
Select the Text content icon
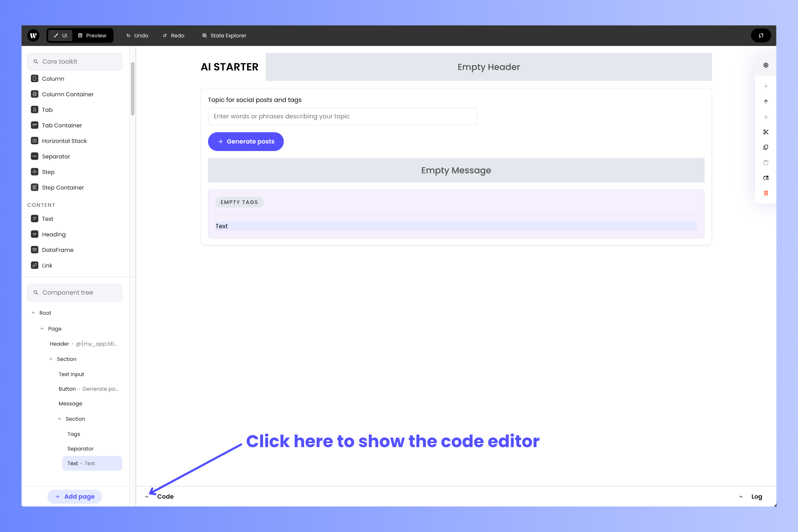coord(35,218)
